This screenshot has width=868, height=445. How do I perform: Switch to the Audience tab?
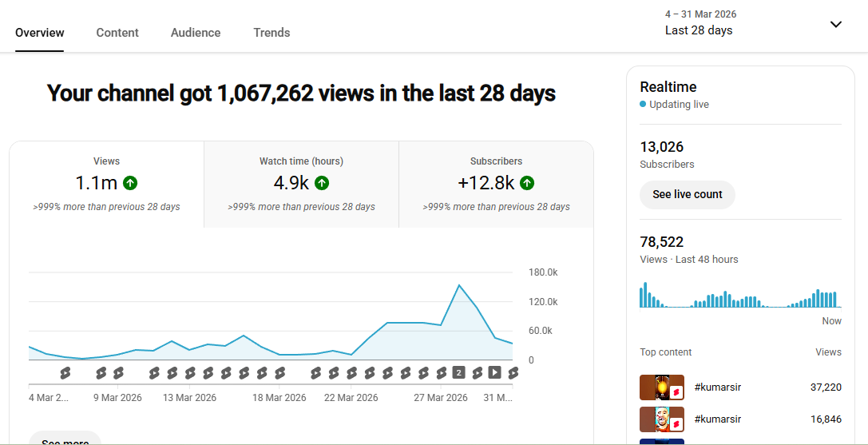coord(196,33)
